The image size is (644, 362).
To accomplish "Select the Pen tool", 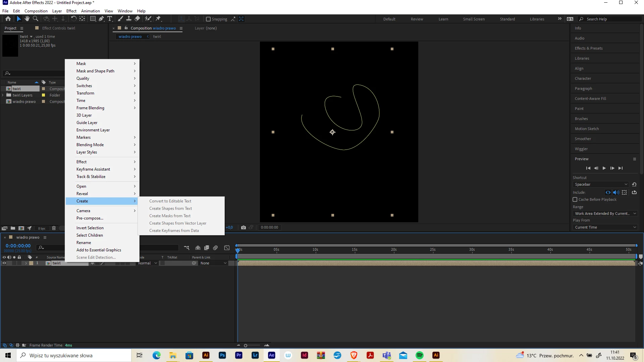I will click(101, 19).
